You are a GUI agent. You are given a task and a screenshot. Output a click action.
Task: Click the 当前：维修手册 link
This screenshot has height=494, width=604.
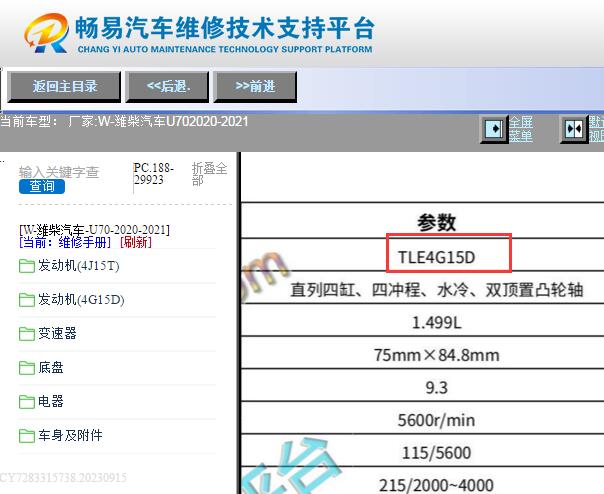point(65,242)
